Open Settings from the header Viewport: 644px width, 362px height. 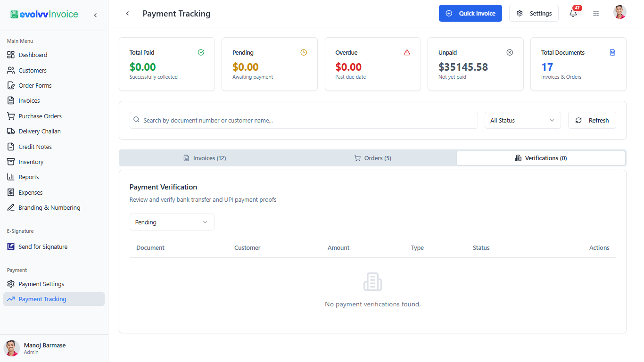tap(534, 13)
